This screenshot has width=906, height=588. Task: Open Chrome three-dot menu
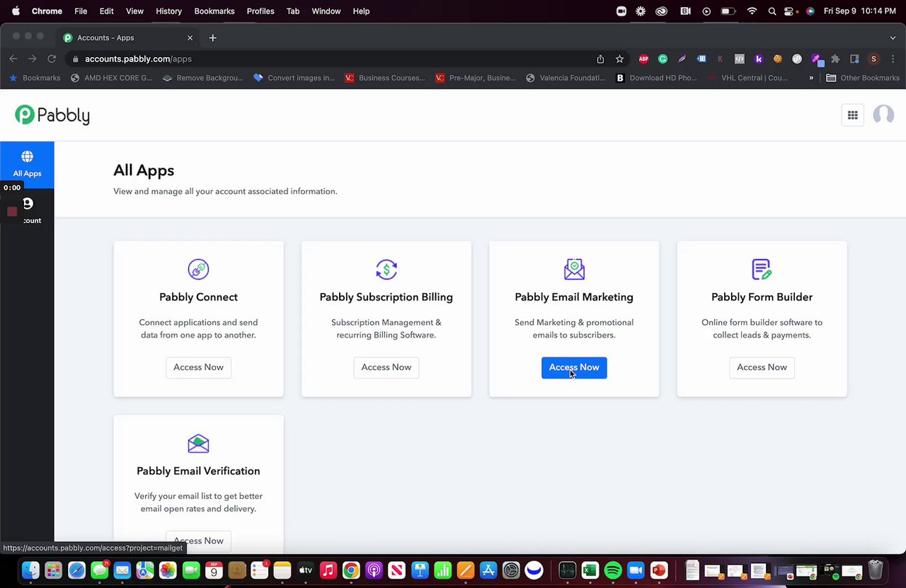point(892,59)
